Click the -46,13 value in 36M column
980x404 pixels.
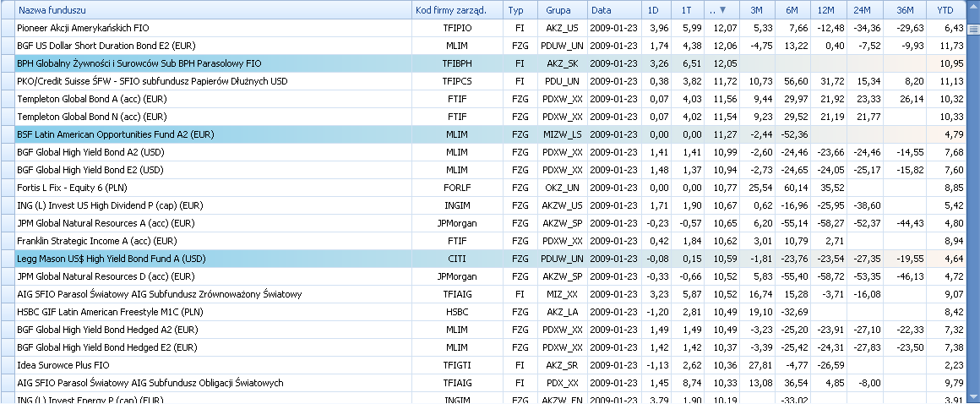[x=904, y=276]
